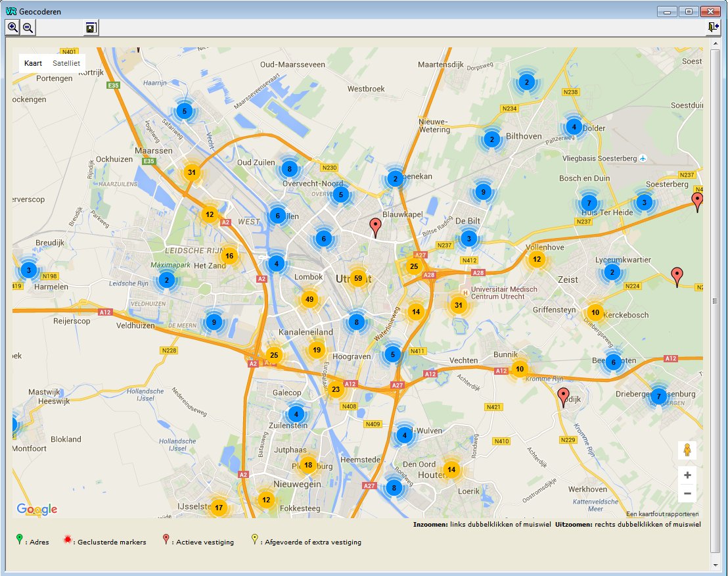Viewport: 728px width, 576px height.
Task: Click the red pin near Blauwkapel
Action: pos(375,229)
